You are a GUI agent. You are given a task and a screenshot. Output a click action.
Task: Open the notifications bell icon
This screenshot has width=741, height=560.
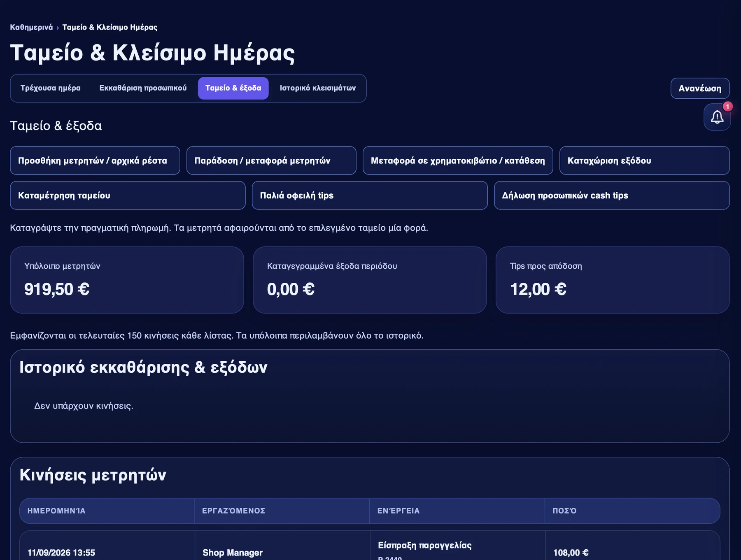click(717, 117)
